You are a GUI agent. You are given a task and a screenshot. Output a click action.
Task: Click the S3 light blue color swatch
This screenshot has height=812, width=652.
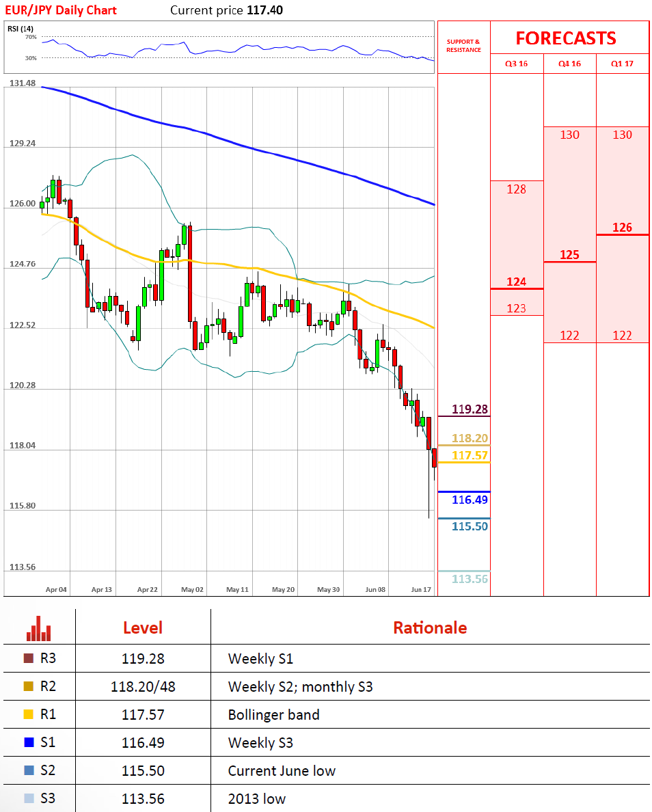point(29,798)
